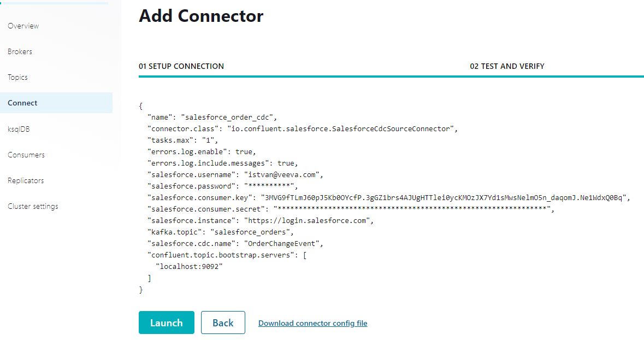Viewport: 644px width, 340px height.
Task: Click the Add Connector heading
Action: (x=201, y=16)
